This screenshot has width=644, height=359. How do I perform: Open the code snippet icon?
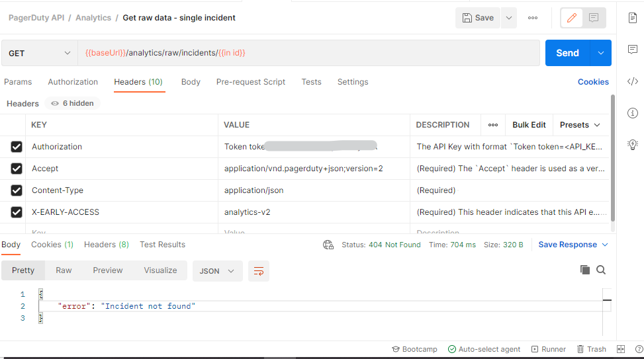click(633, 81)
